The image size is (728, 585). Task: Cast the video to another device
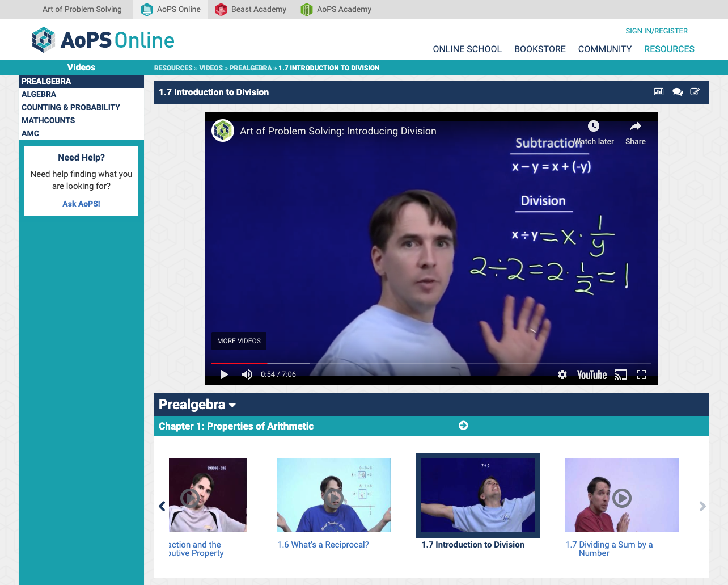tap(621, 374)
